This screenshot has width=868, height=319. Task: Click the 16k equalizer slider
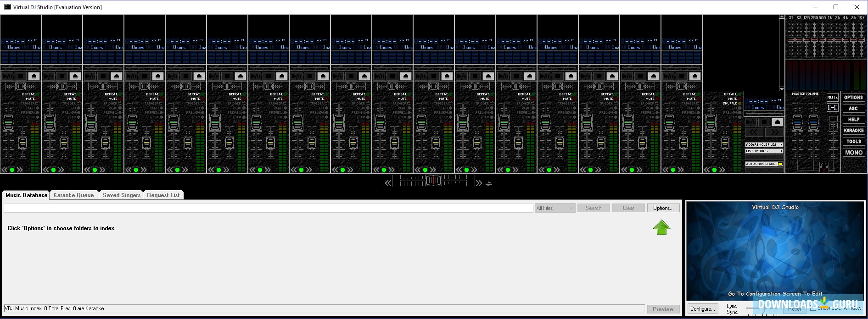click(x=861, y=40)
